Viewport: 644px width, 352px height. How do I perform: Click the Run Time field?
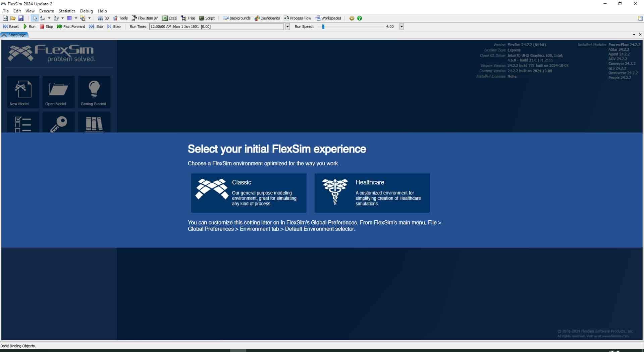click(216, 27)
